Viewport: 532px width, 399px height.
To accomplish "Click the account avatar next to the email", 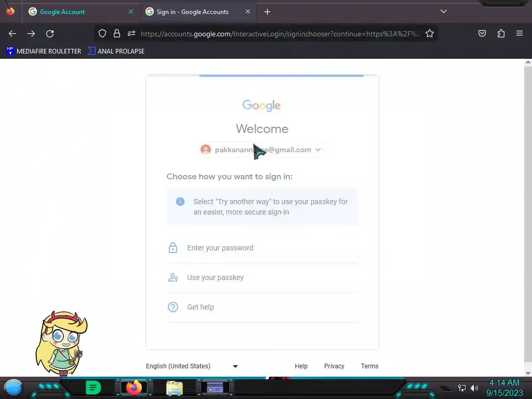I will (x=206, y=150).
